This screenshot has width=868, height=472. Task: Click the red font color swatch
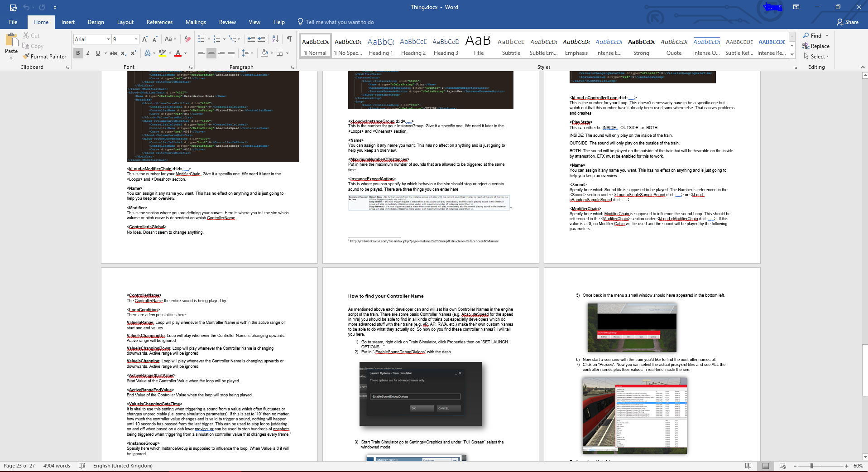(x=178, y=53)
